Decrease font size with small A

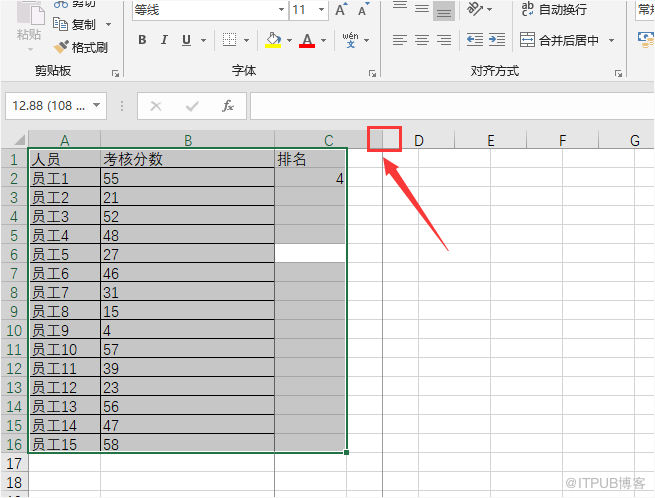coord(363,9)
